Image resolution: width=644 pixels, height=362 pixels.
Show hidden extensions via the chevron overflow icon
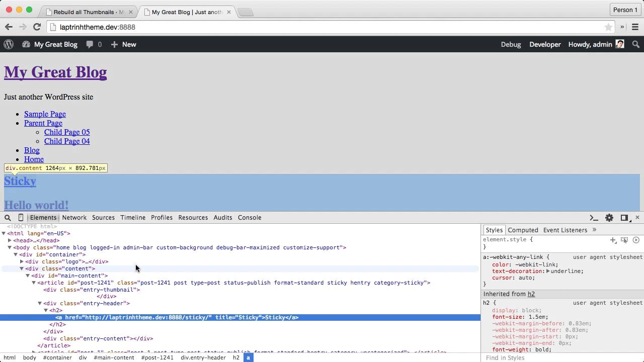(x=622, y=27)
